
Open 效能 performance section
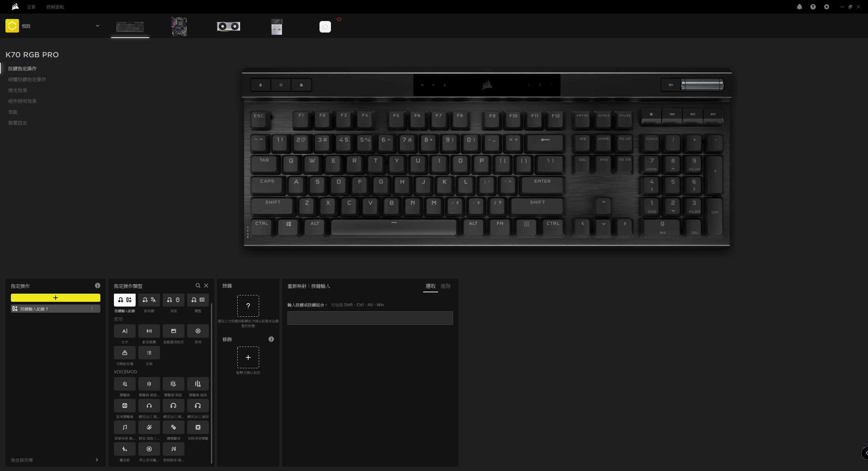pyautogui.click(x=13, y=112)
